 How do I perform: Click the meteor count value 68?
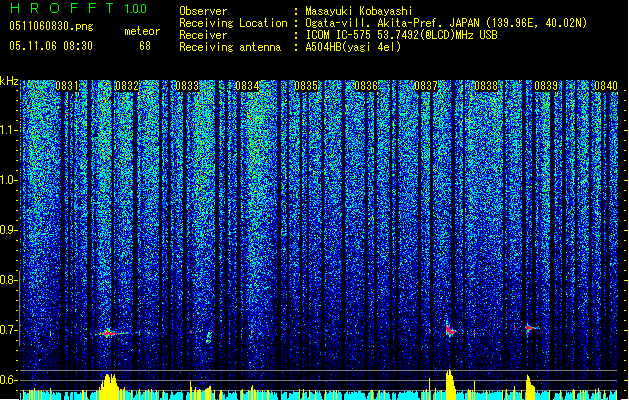pyautogui.click(x=145, y=46)
